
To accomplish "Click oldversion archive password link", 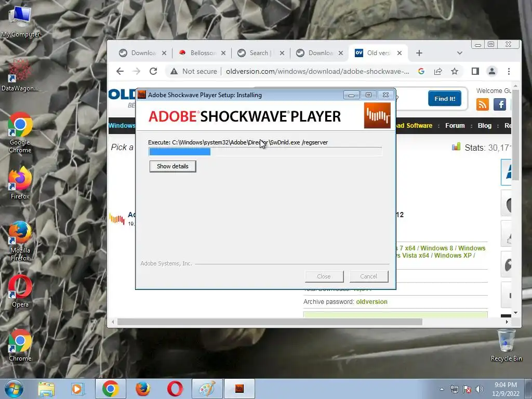I will 371,302.
